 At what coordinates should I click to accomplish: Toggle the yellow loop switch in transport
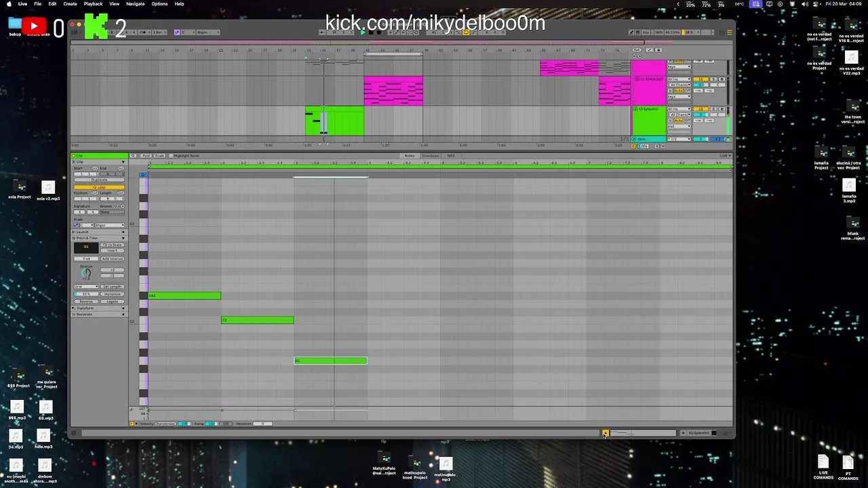[466, 32]
